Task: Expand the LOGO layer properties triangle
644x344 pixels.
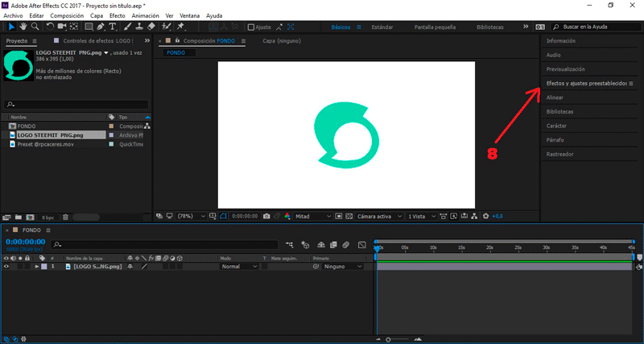Action: [36, 266]
